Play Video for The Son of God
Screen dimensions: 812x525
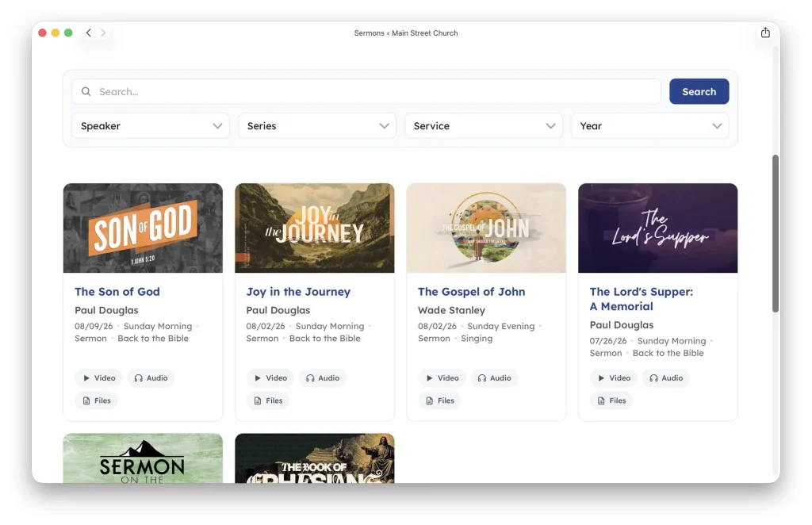tap(99, 378)
